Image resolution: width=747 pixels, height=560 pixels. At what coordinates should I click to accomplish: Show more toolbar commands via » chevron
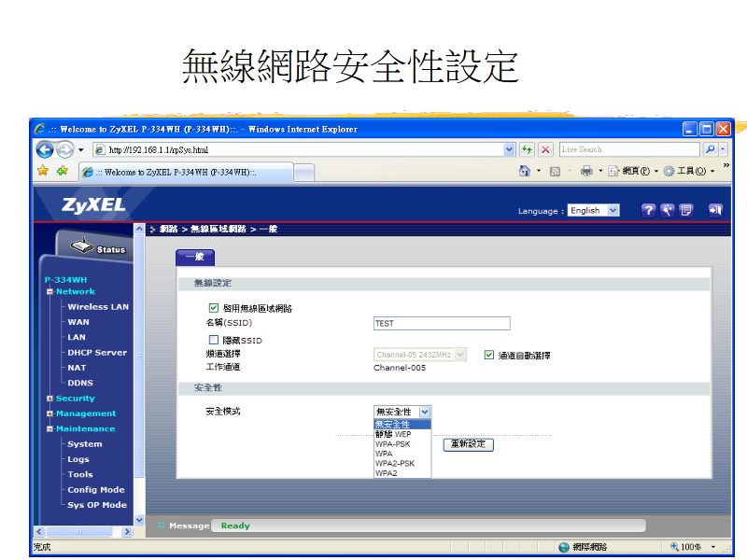click(x=726, y=165)
